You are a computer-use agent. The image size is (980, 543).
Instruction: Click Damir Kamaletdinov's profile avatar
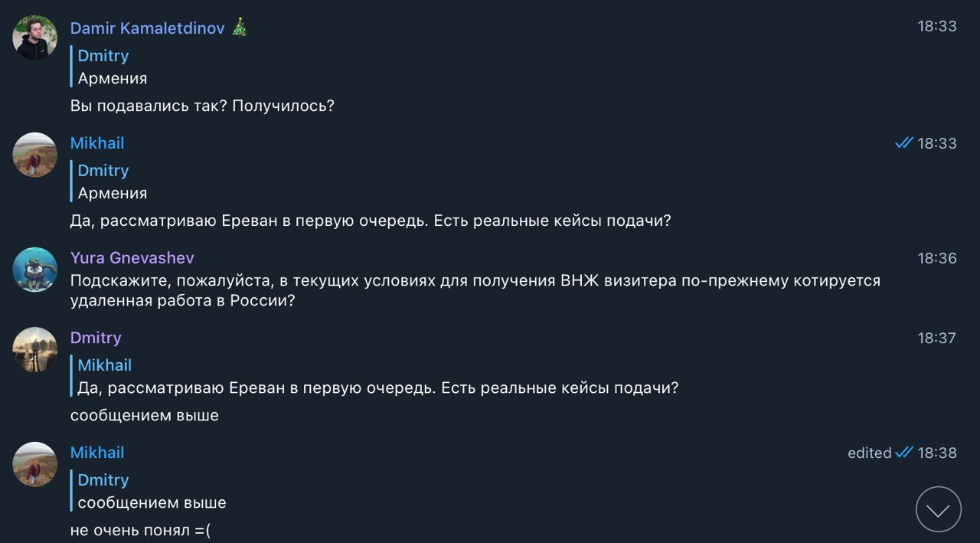pyautogui.click(x=34, y=38)
